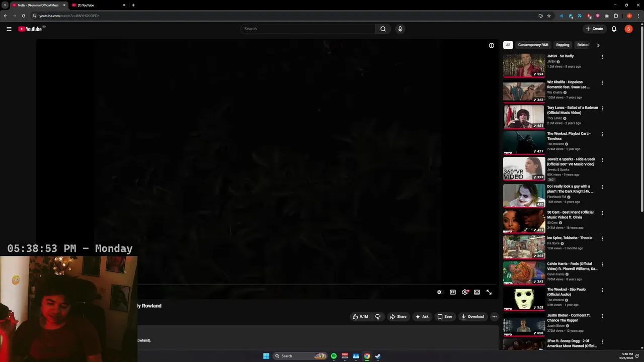The image size is (644, 362).
Task: Show more filter chips with right arrow
Action: point(598,45)
